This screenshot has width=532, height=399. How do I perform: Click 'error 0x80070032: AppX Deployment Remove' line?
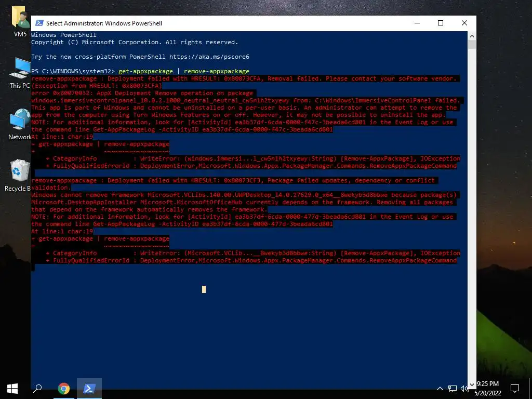tap(142, 93)
